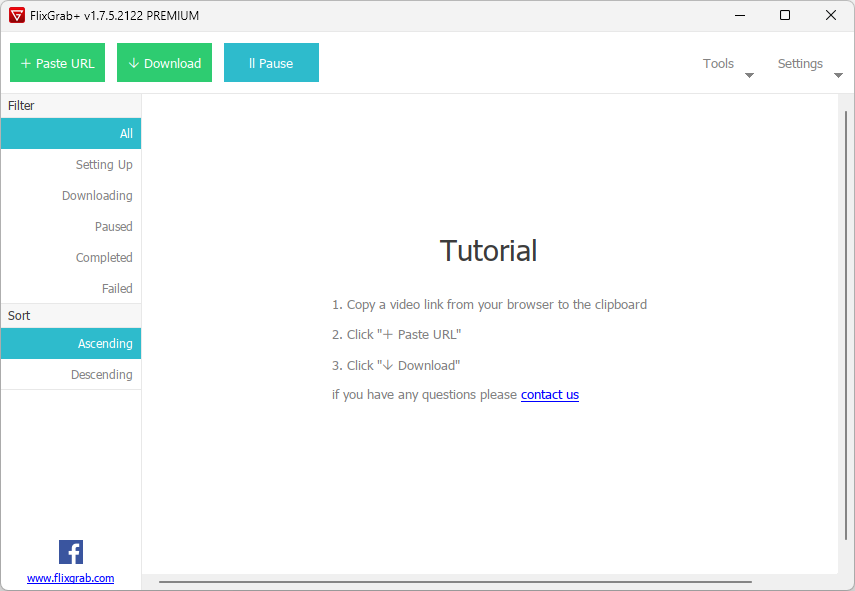855x591 pixels.
Task: Sort the list Descending
Action: [x=71, y=375]
